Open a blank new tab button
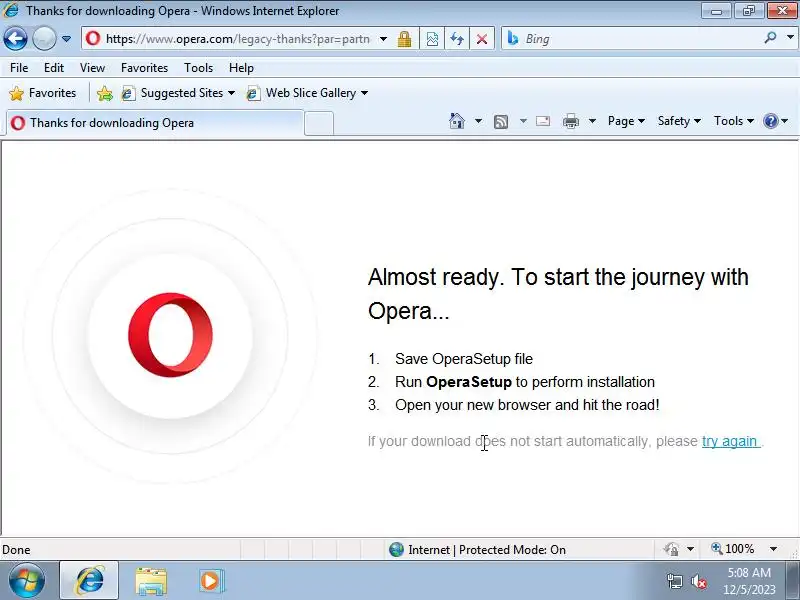 click(x=319, y=123)
